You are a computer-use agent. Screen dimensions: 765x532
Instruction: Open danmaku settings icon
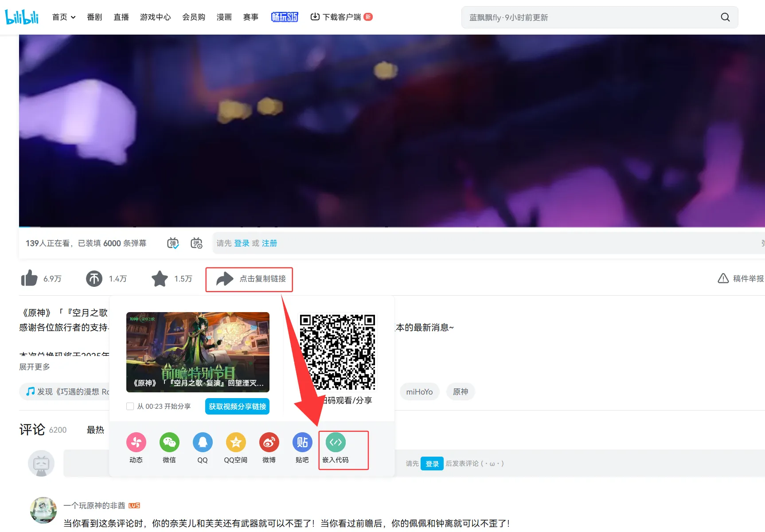click(x=196, y=243)
